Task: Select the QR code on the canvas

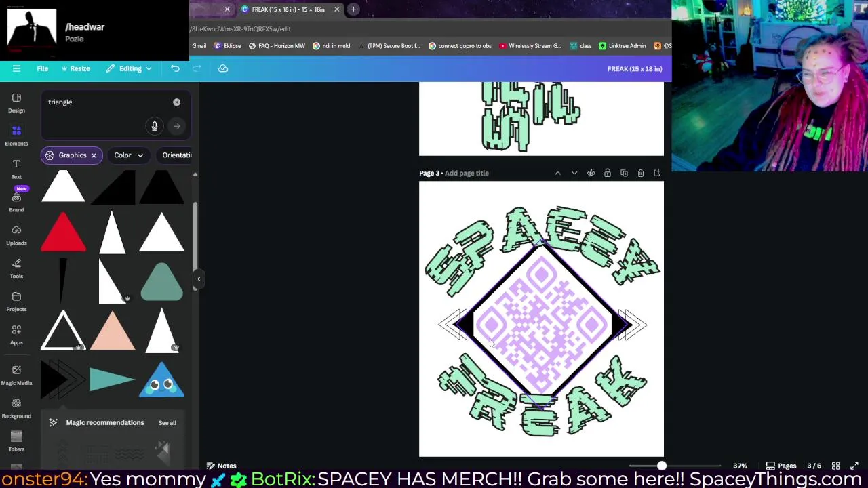Action: [541, 325]
